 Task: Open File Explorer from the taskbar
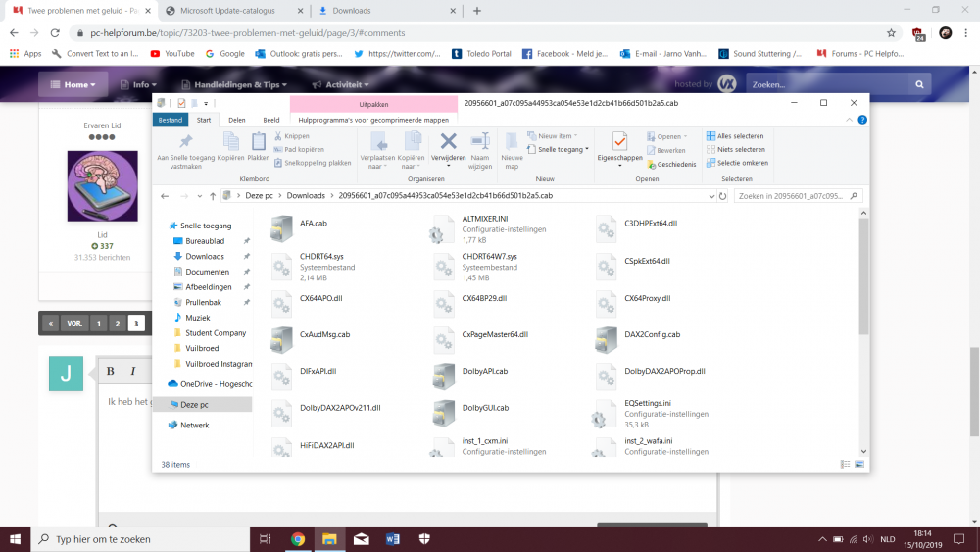[329, 538]
